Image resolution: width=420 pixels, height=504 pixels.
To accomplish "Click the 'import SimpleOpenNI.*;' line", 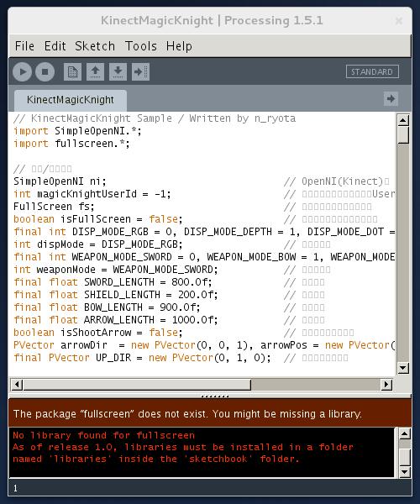I will [x=77, y=131].
